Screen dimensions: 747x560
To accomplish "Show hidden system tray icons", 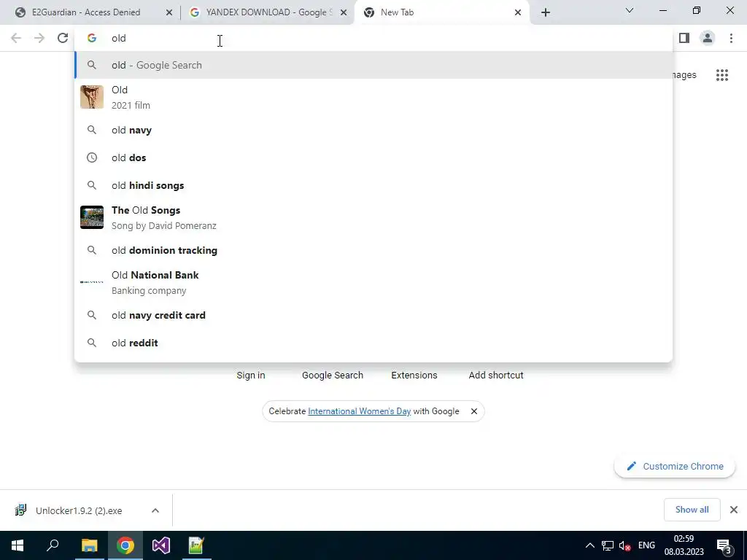I will 589,545.
